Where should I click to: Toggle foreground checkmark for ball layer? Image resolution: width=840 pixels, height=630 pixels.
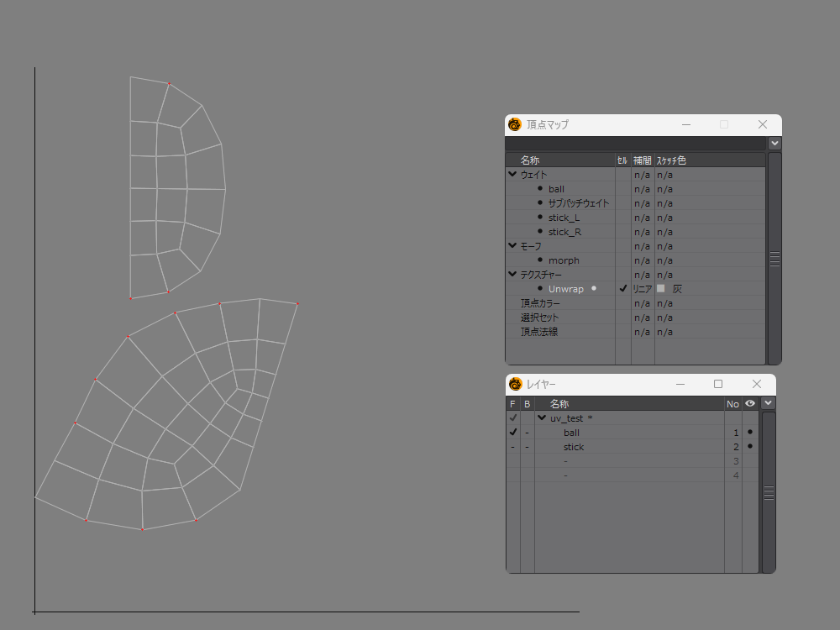pyautogui.click(x=512, y=433)
